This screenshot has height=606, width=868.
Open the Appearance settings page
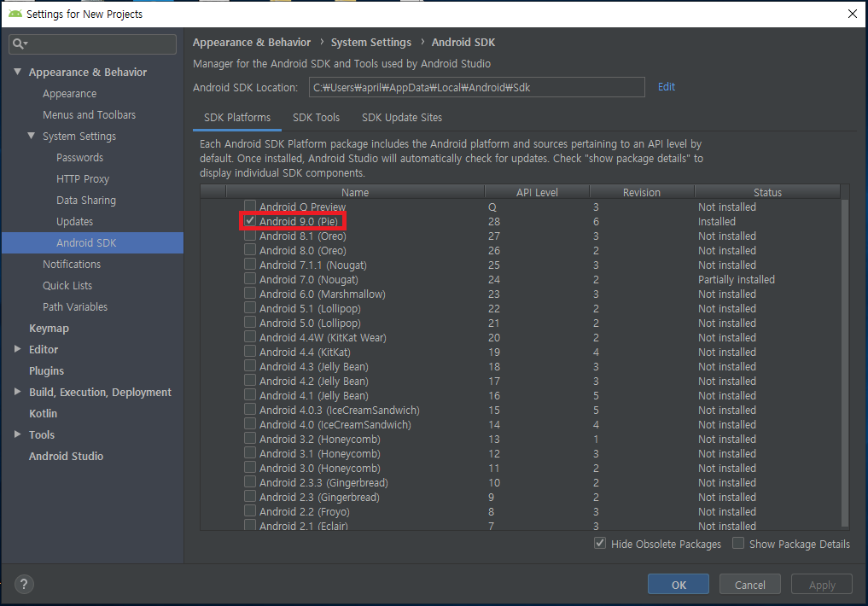coord(69,94)
